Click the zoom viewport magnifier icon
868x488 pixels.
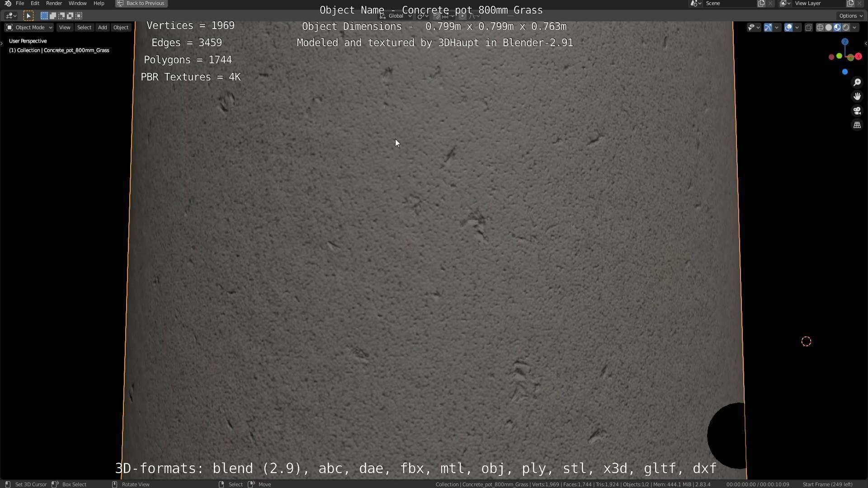point(857,82)
